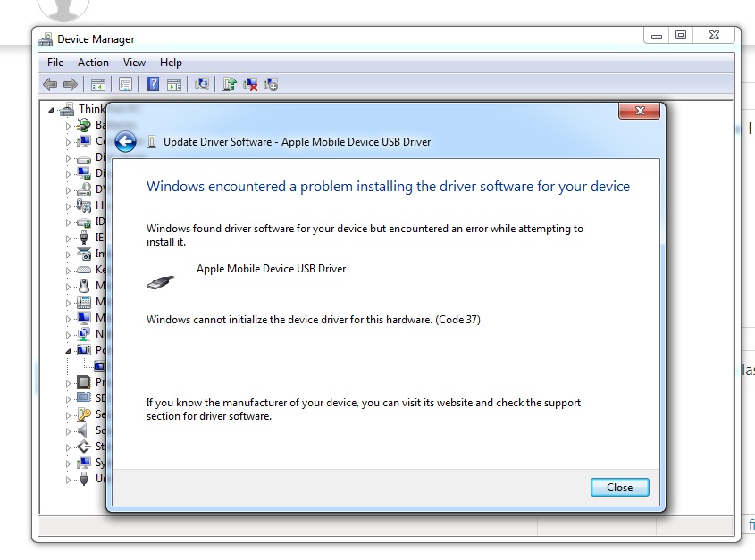Screen dimensions: 755x560
Task: Toggle the Show/Hide Action Pane toolbar icon
Action: pos(174,85)
